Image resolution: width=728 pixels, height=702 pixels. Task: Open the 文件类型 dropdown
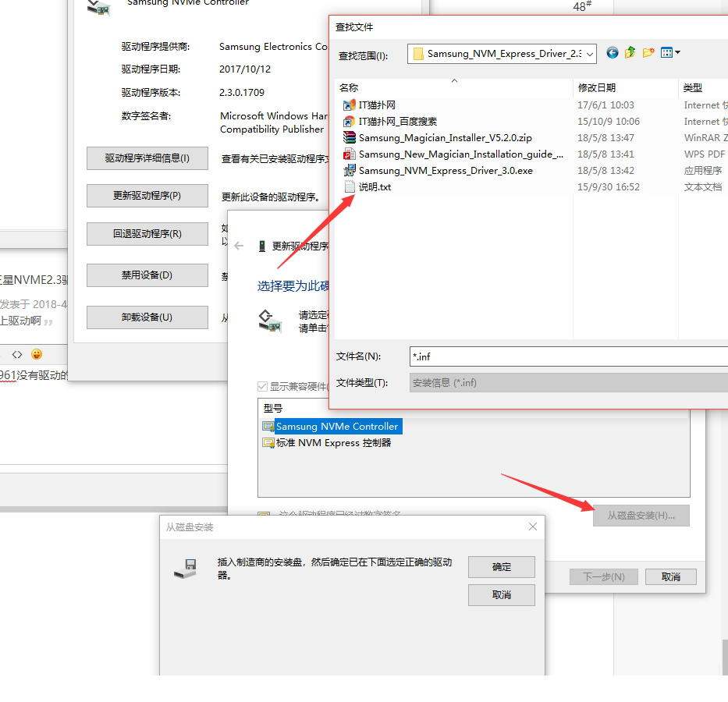coord(569,383)
